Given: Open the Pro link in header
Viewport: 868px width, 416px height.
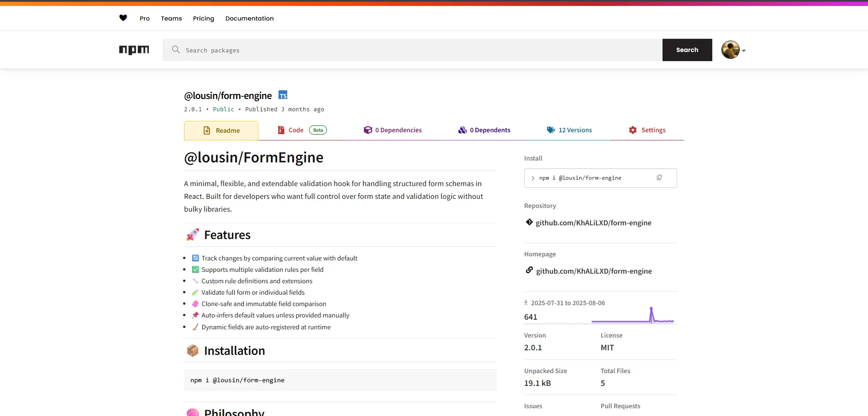Looking at the screenshot, I should (145, 18).
